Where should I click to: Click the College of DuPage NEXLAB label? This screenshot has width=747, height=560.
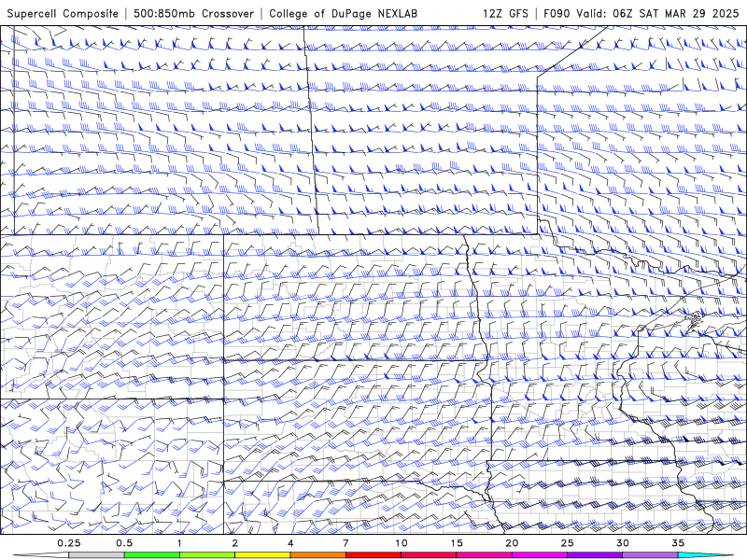(343, 13)
